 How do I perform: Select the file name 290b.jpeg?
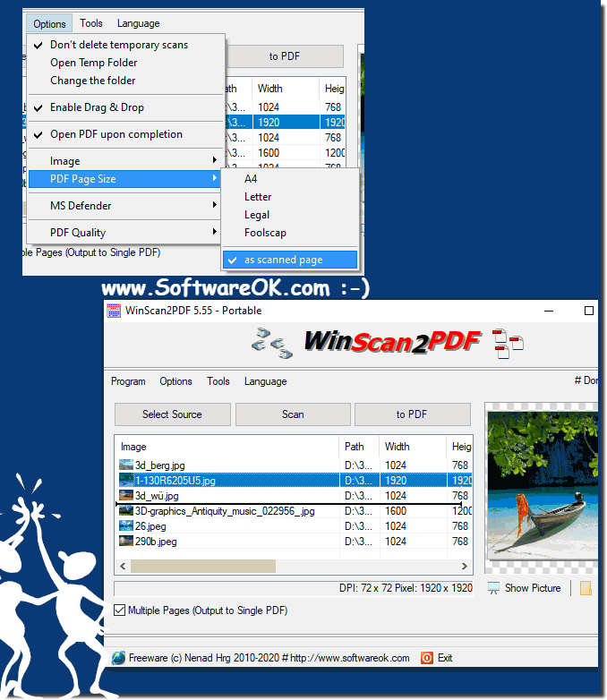point(156,541)
